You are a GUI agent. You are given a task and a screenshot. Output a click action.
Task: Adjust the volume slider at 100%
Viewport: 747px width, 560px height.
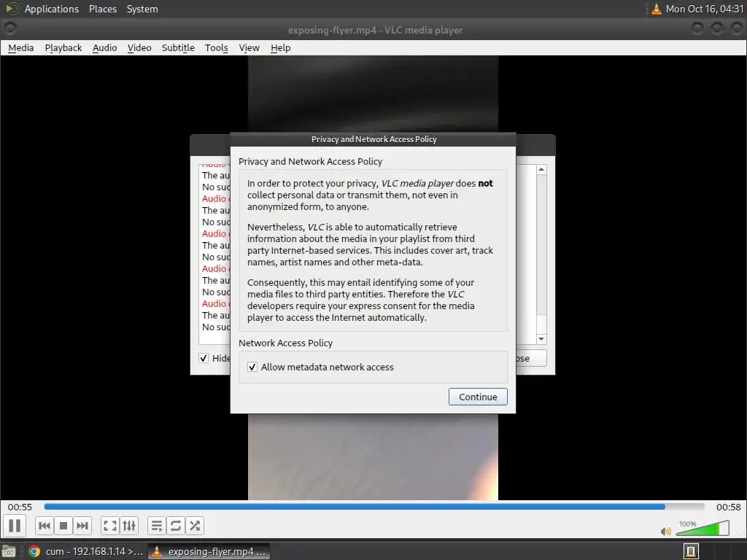click(703, 528)
